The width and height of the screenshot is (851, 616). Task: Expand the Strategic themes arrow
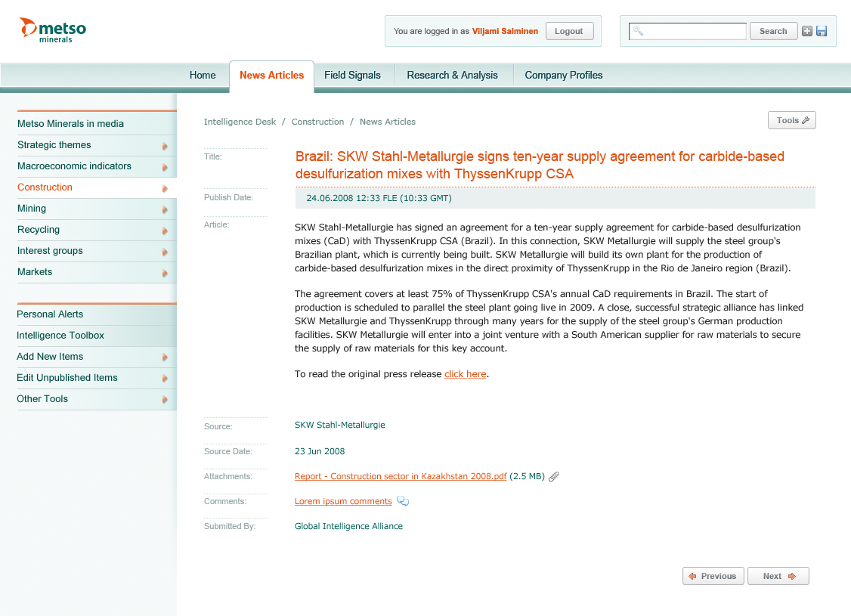pyautogui.click(x=165, y=146)
